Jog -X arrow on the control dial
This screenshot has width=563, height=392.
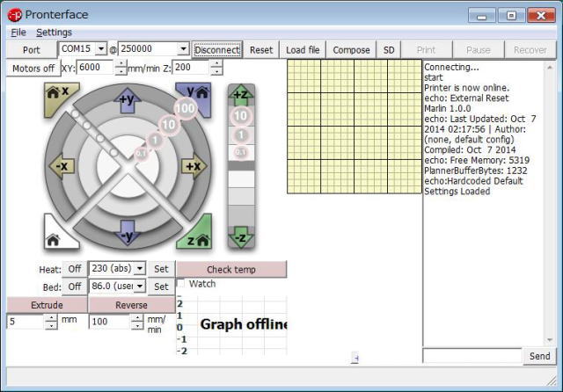[62, 166]
